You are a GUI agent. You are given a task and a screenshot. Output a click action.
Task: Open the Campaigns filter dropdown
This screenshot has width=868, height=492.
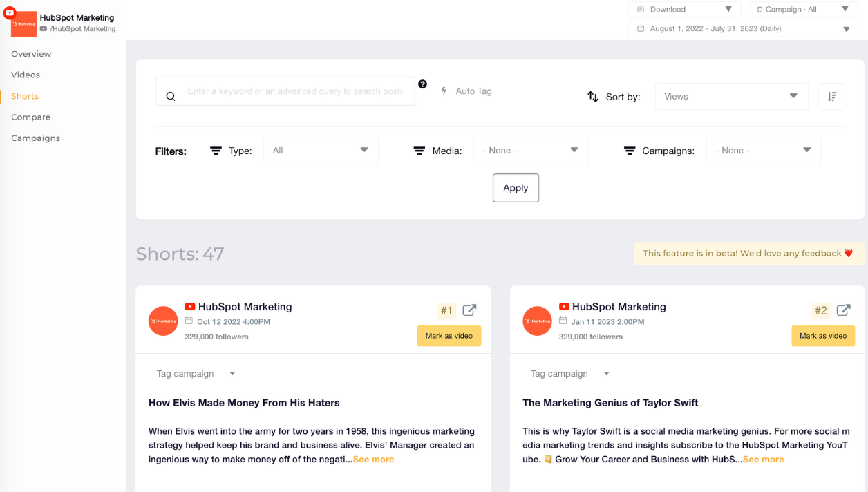pyautogui.click(x=763, y=151)
